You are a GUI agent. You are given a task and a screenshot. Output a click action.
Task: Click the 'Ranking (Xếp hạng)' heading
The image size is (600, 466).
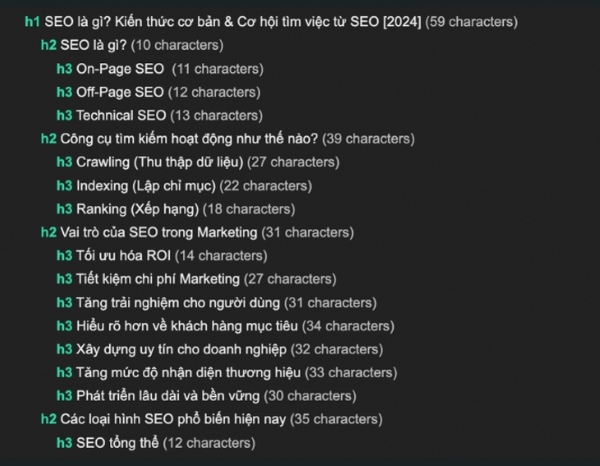point(138,209)
